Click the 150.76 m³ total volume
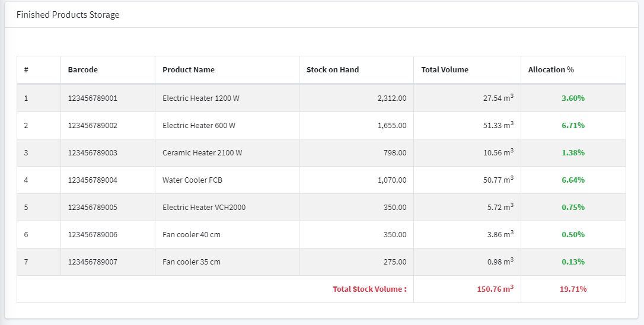This screenshot has height=325, width=644. tap(495, 289)
